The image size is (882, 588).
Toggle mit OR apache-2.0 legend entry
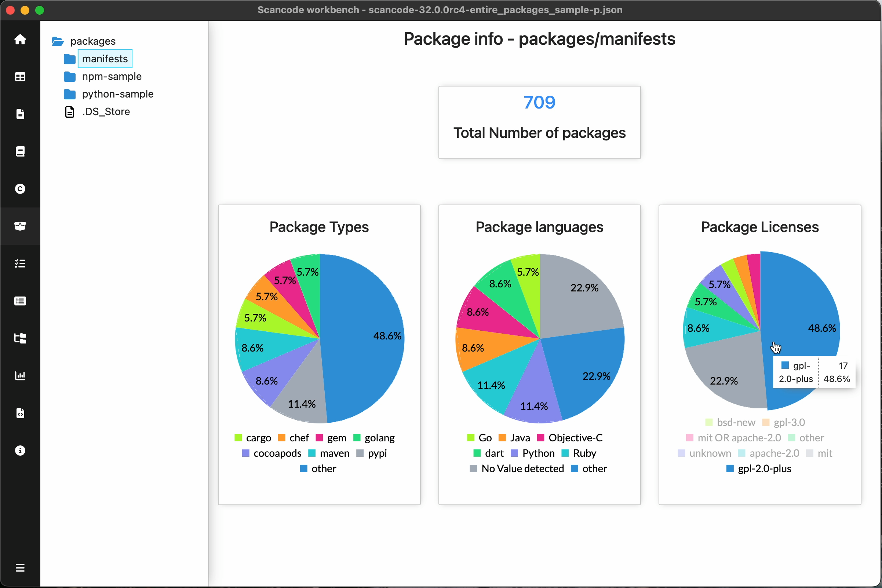click(x=733, y=438)
